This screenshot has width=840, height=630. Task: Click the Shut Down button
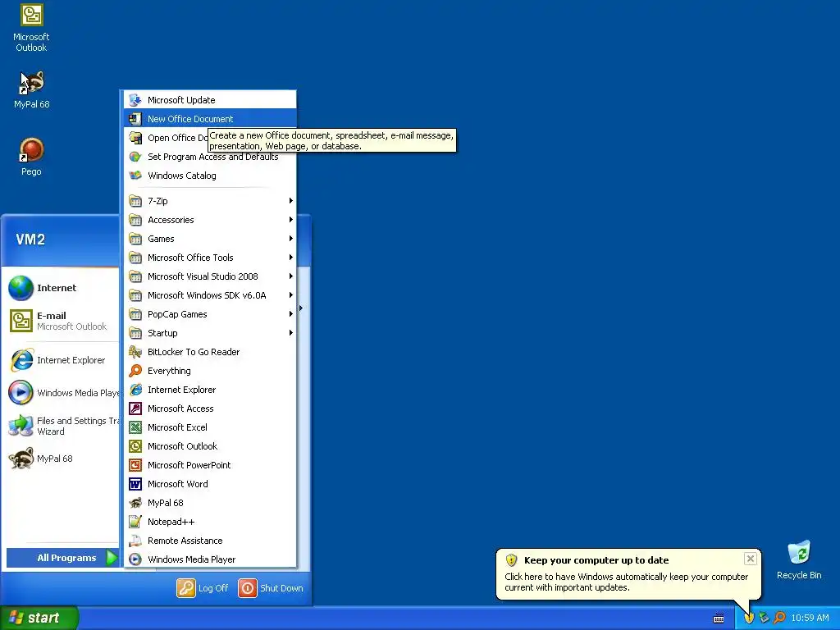[271, 587]
